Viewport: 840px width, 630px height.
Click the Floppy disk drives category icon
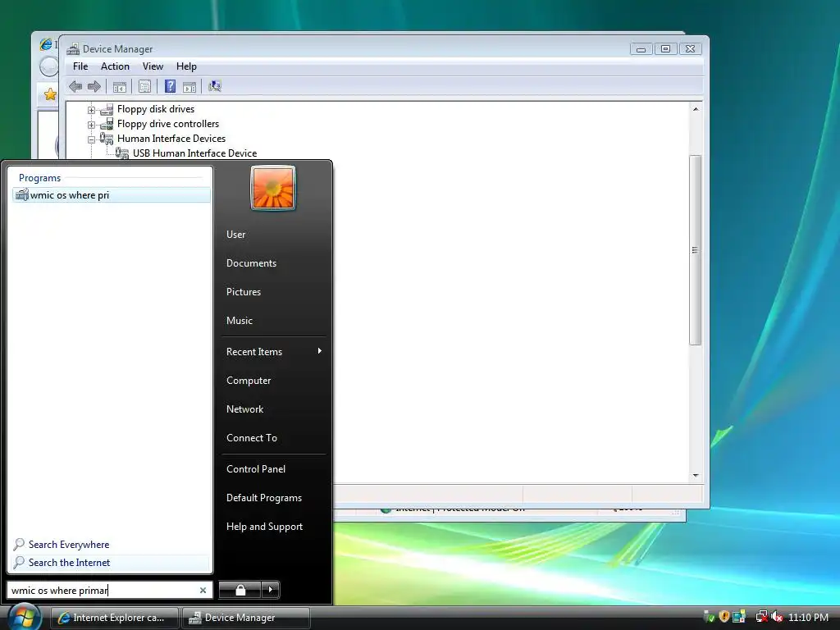click(x=107, y=109)
